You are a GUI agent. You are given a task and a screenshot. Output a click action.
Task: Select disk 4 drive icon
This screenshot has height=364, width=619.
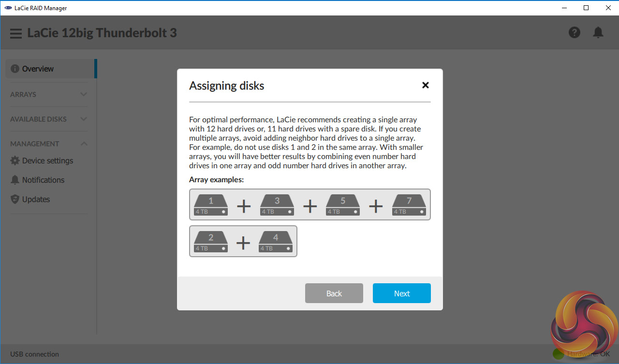(276, 241)
